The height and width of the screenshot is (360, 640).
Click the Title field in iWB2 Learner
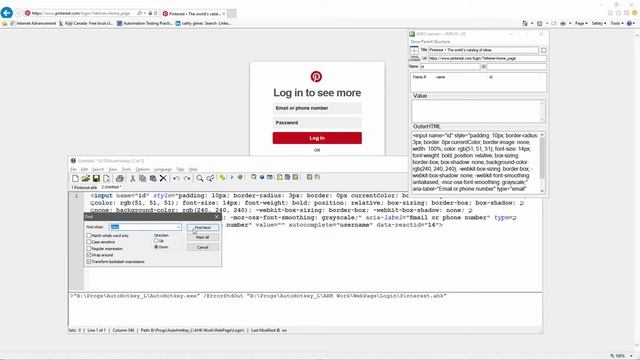click(483, 50)
